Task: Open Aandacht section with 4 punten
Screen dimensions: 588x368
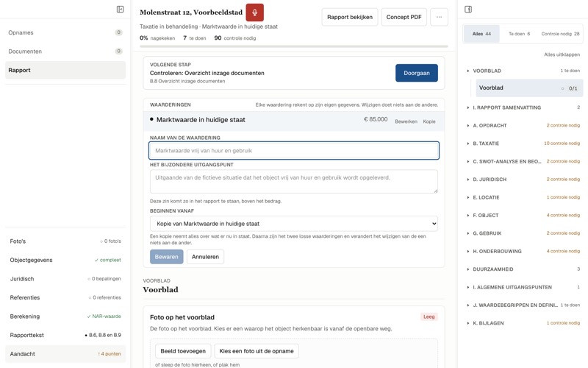Action: click(x=65, y=354)
